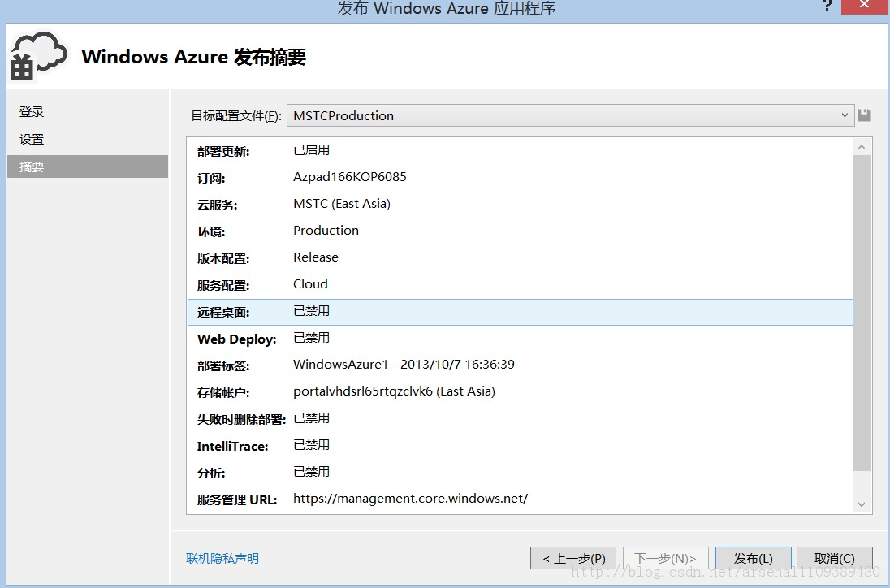Click the help question mark icon

pos(827,6)
